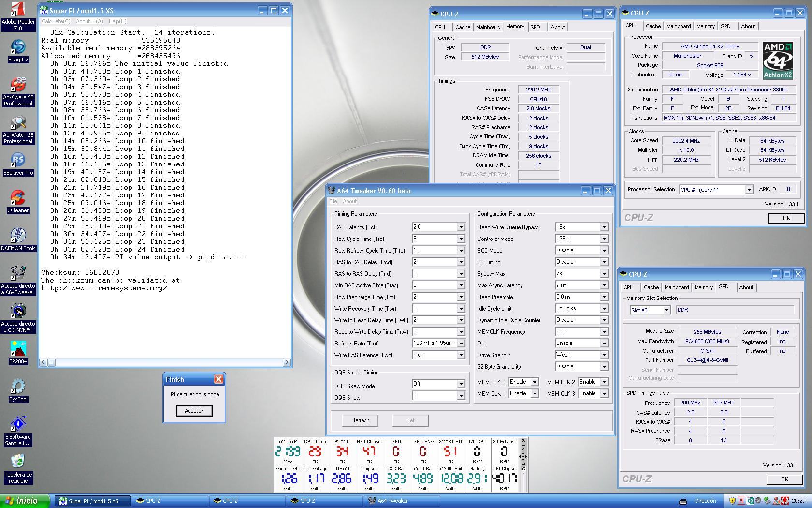Switch to the Mainboard tab in CPU-Z Memory window
The image size is (812, 508).
[x=488, y=27]
